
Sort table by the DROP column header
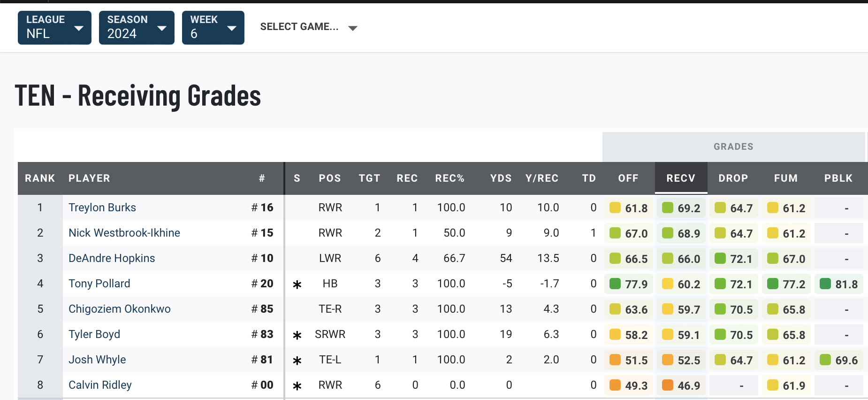tap(733, 178)
